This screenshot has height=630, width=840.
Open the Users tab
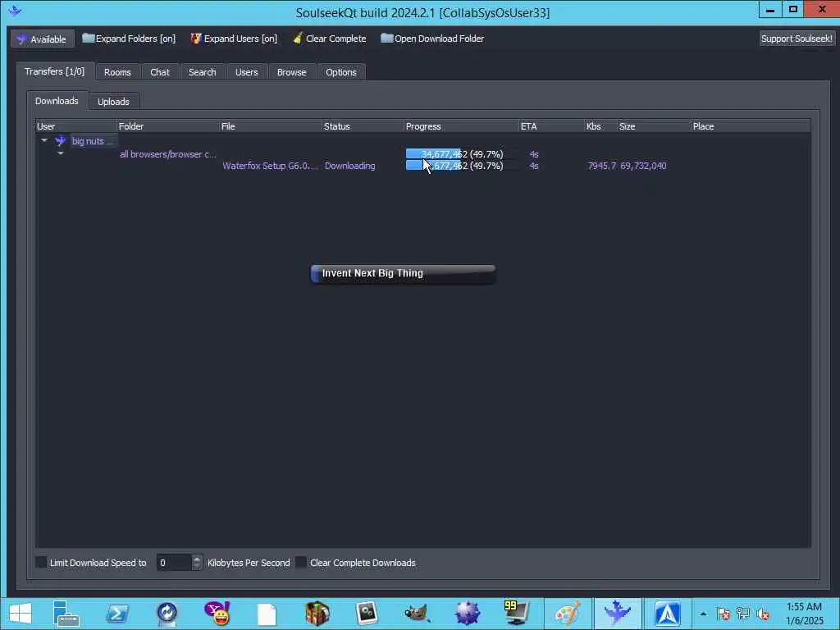[246, 72]
